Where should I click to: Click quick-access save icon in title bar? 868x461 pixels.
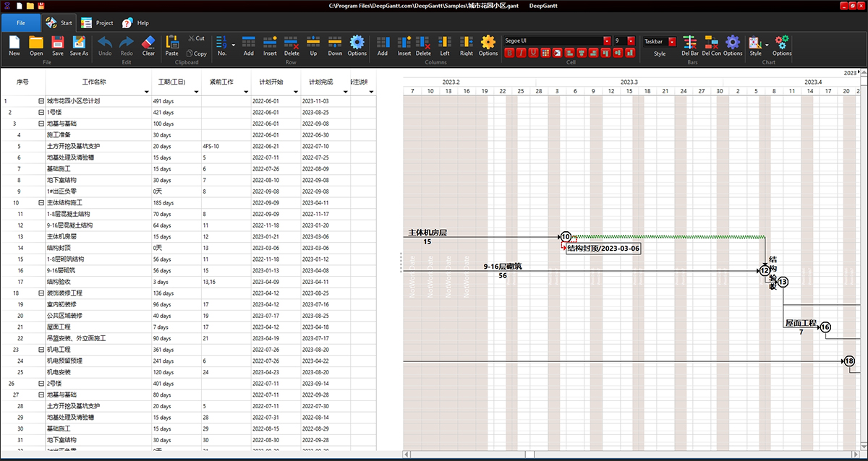coord(42,6)
